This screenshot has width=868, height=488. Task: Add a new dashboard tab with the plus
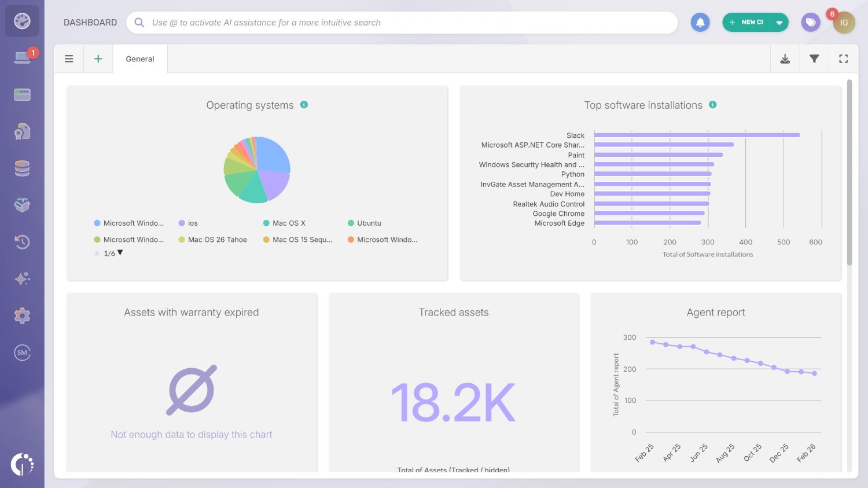pyautogui.click(x=98, y=58)
